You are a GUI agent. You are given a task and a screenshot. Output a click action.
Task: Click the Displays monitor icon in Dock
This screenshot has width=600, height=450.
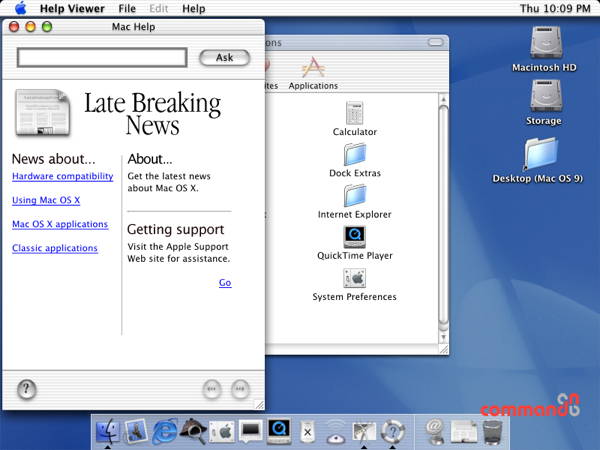pos(251,431)
